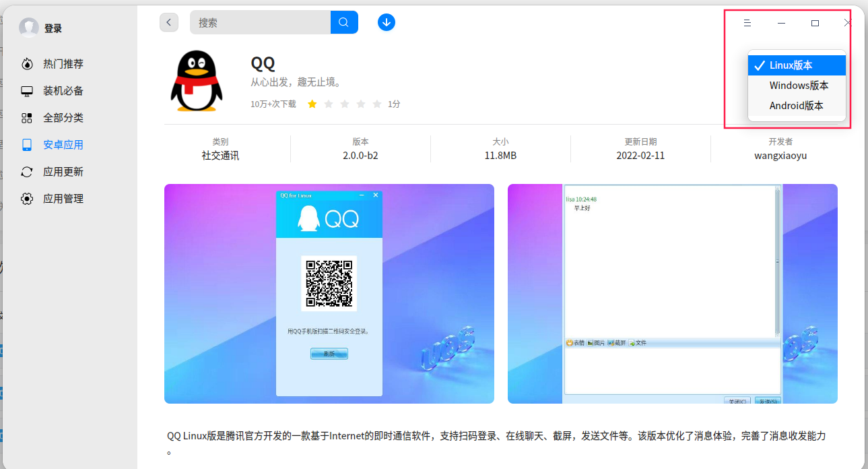
Task: Click the fifth rating star
Action: click(377, 104)
